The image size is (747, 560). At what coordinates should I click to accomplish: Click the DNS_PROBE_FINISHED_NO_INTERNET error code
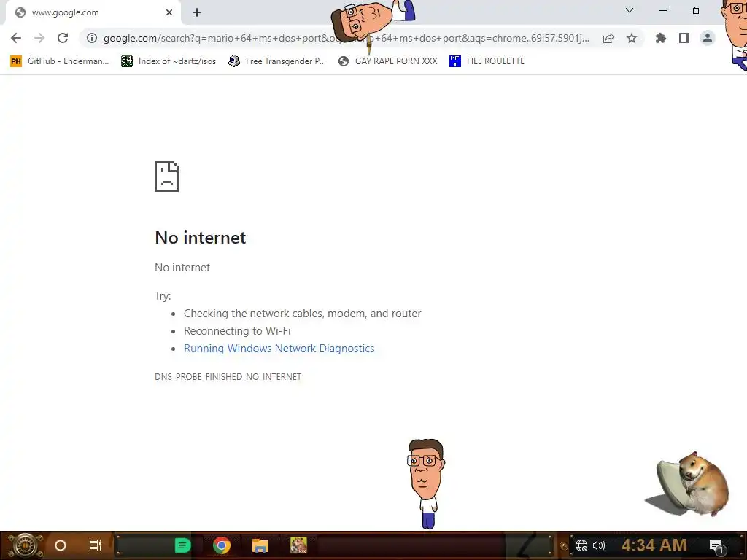coord(228,377)
